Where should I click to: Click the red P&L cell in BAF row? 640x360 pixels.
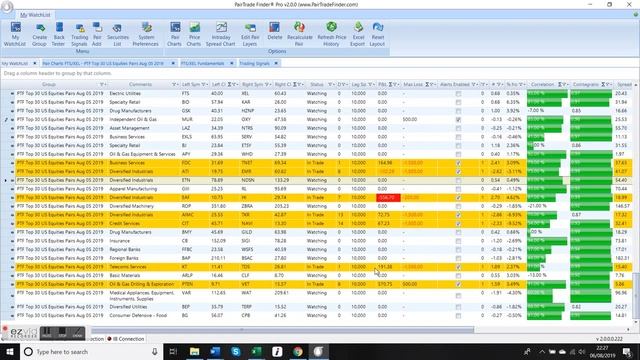click(388, 198)
